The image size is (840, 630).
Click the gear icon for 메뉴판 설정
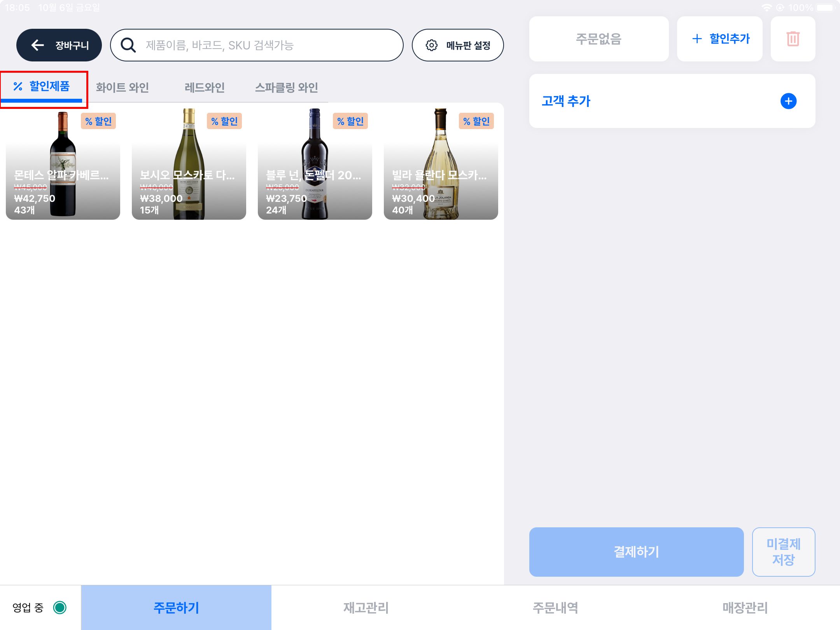[x=431, y=45]
